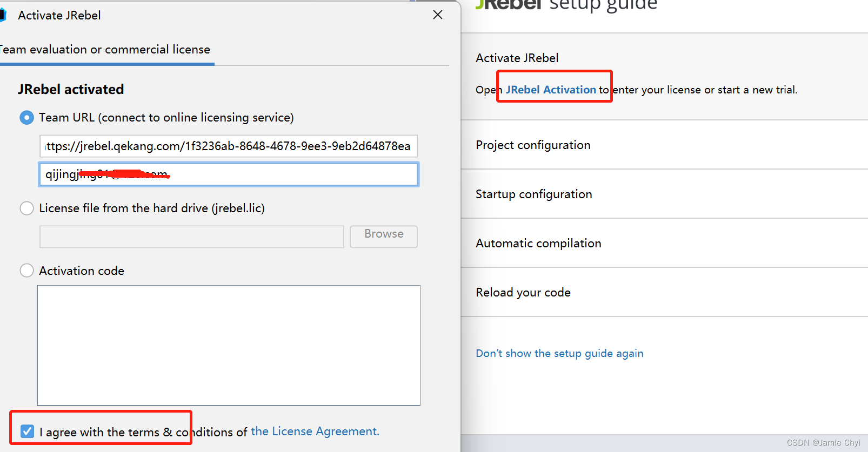Click the Team URL address input field
The image size is (868, 452).
point(229,146)
